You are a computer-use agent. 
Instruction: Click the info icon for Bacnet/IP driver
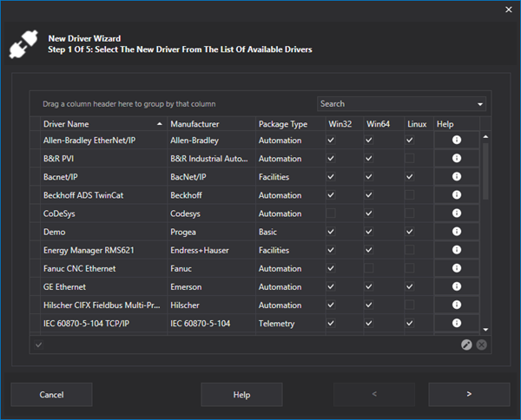click(x=456, y=177)
